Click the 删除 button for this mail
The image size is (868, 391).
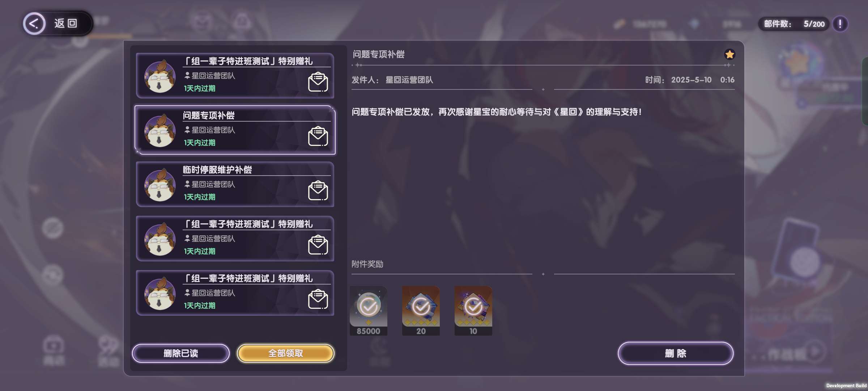point(676,353)
